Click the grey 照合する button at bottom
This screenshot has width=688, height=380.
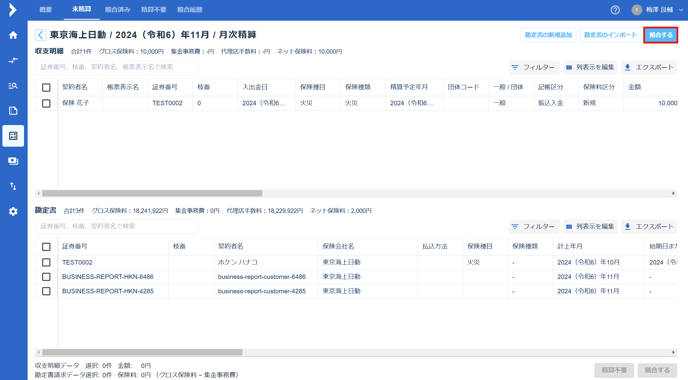coord(657,370)
